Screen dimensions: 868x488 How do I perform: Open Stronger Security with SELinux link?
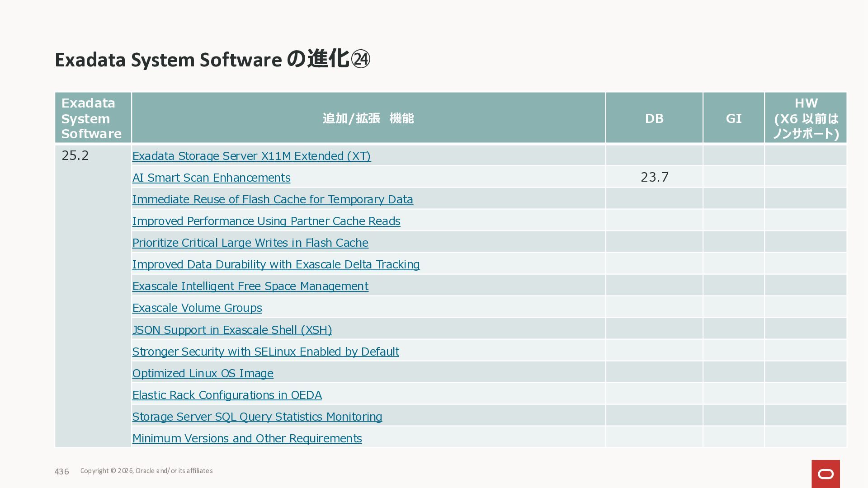265,352
